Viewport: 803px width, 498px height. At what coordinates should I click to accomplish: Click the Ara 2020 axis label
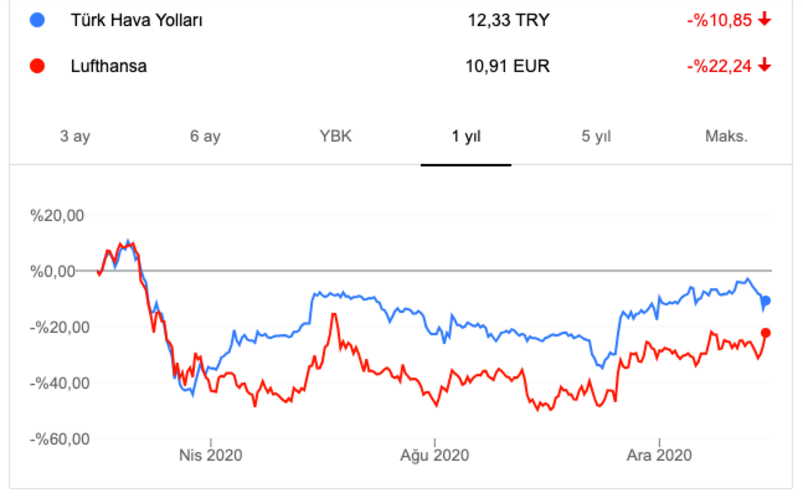[x=659, y=456]
